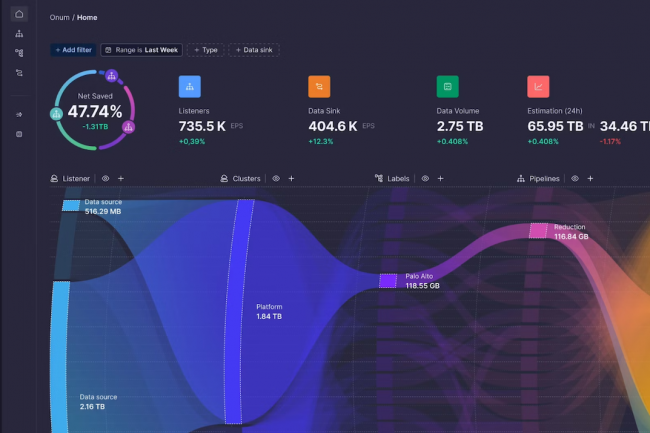Select the Palo Alto label node
The image size is (650, 433).
388,281
